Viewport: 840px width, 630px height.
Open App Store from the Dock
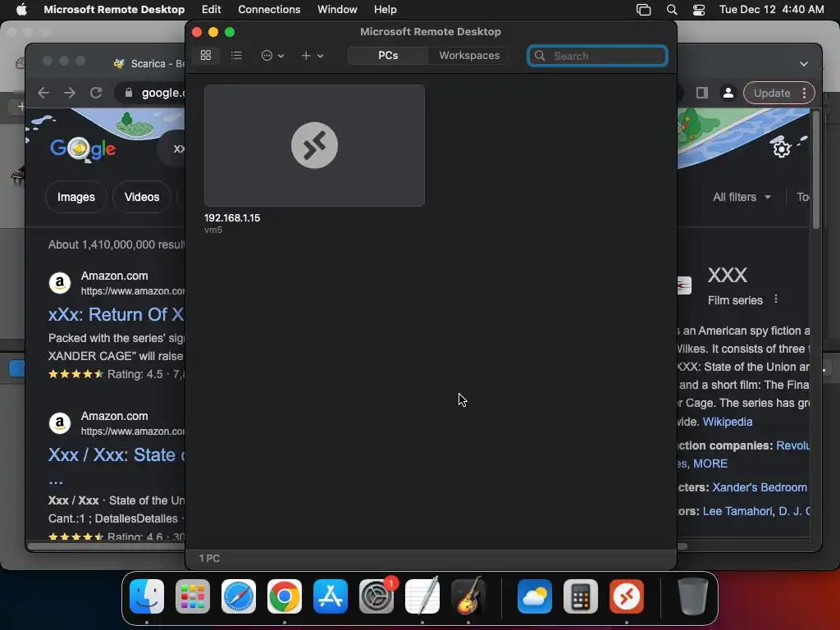331,596
